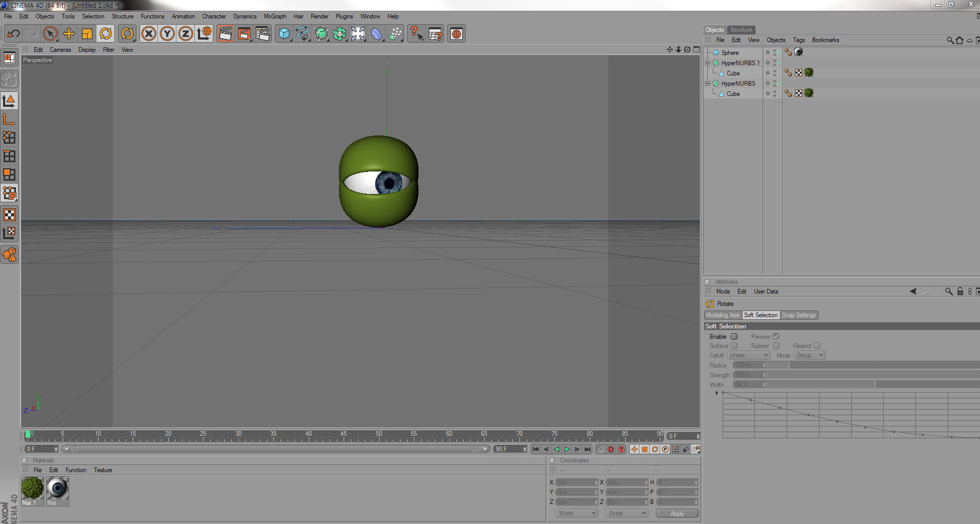Open the MoGraph menu
This screenshot has height=524, width=980.
275,16
